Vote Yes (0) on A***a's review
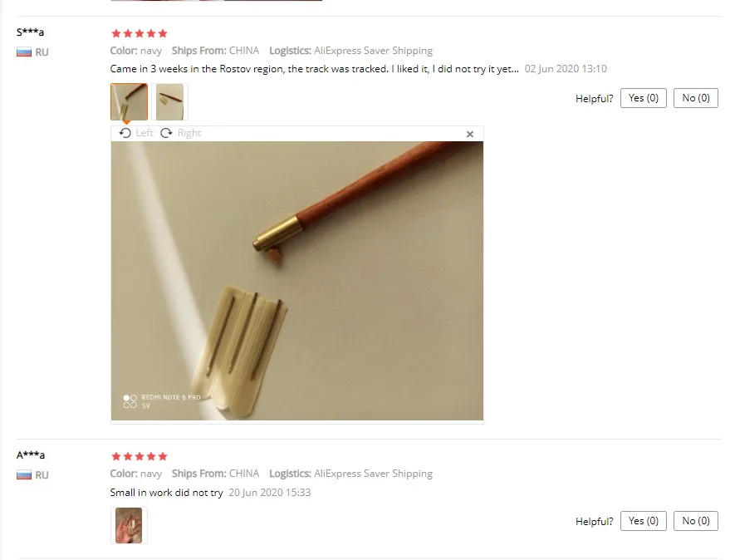The image size is (735, 560). click(x=643, y=521)
